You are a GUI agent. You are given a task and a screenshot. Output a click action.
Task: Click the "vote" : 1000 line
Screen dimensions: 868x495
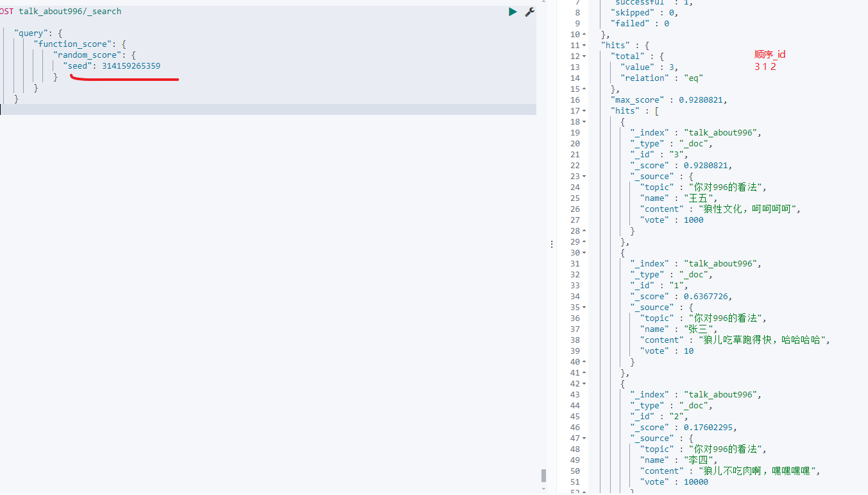[x=672, y=220]
